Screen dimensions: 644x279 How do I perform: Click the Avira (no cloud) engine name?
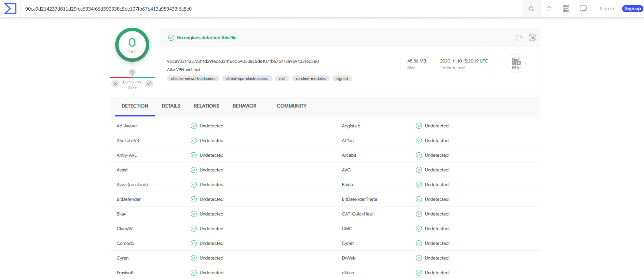(x=132, y=184)
